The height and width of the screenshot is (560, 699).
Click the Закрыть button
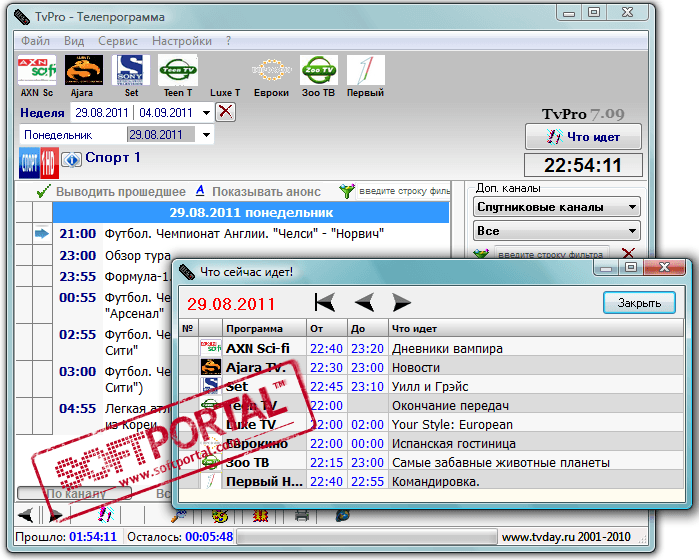[x=639, y=303]
